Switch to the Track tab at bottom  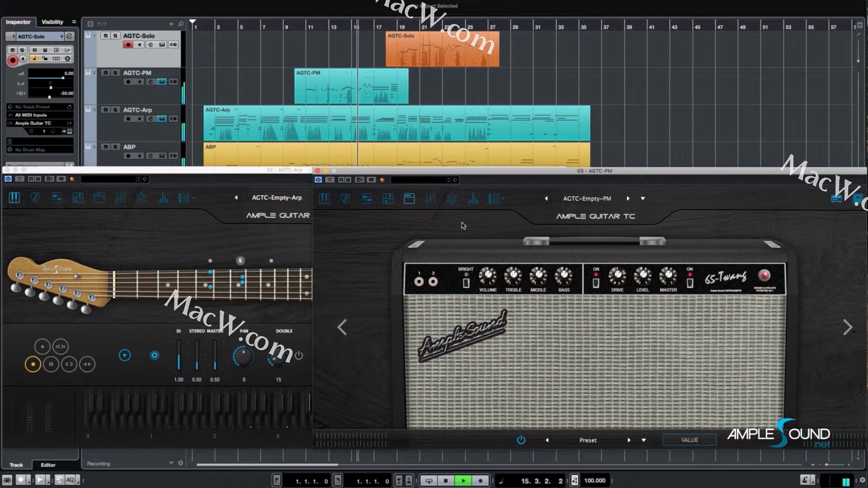(x=16, y=465)
